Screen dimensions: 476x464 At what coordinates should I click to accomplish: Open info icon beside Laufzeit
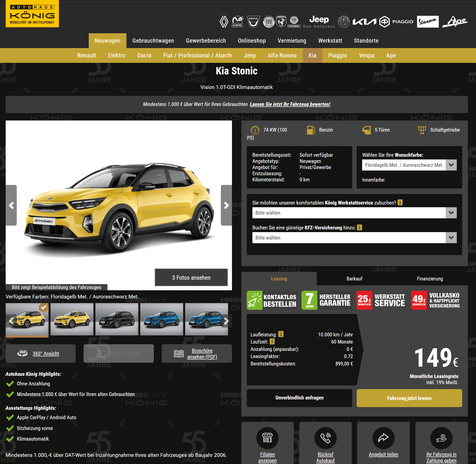(x=272, y=341)
